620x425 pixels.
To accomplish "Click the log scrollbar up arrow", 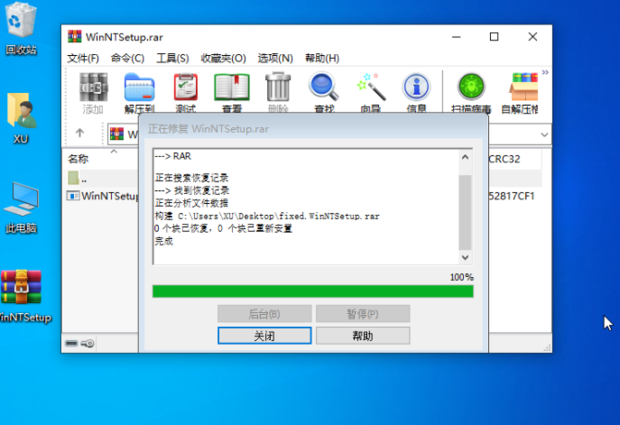I will point(465,157).
